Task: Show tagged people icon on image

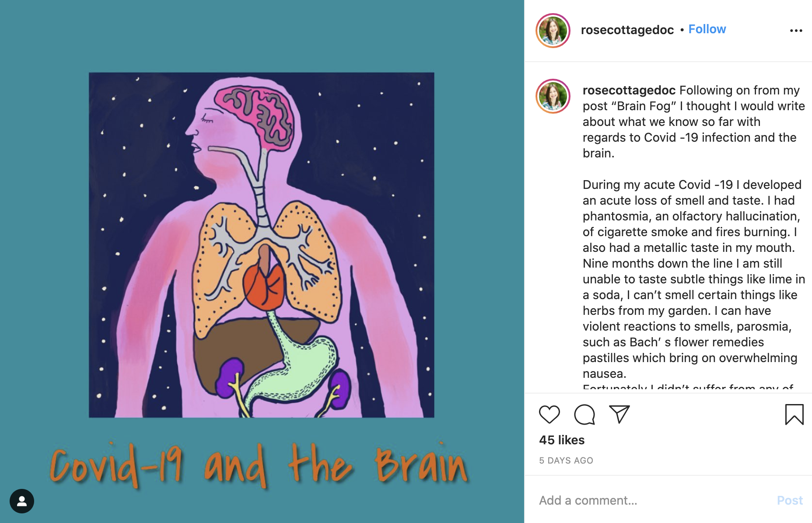Action: point(22,501)
